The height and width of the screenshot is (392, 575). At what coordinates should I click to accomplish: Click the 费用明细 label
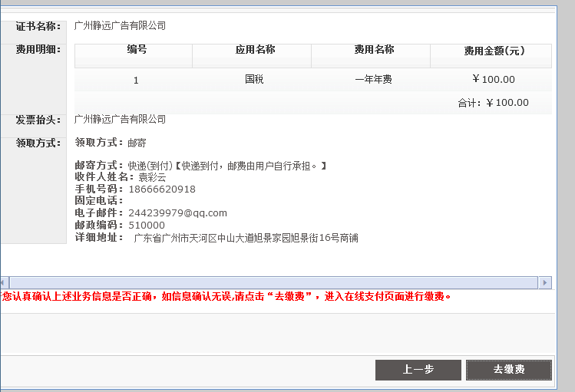point(38,49)
